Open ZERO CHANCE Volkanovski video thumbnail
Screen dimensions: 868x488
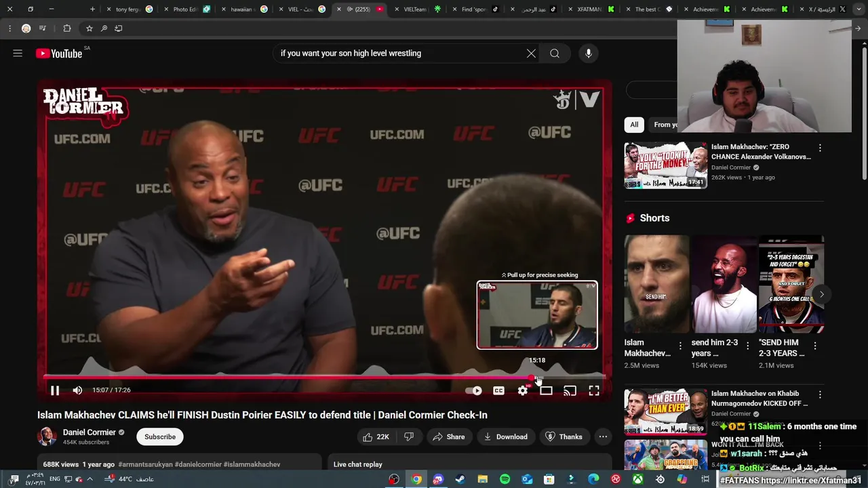[x=666, y=165]
